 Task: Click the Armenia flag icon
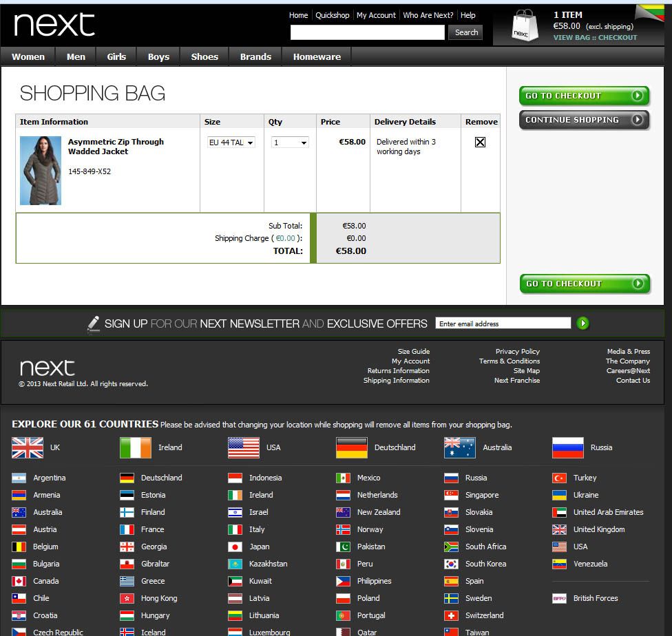point(19,495)
